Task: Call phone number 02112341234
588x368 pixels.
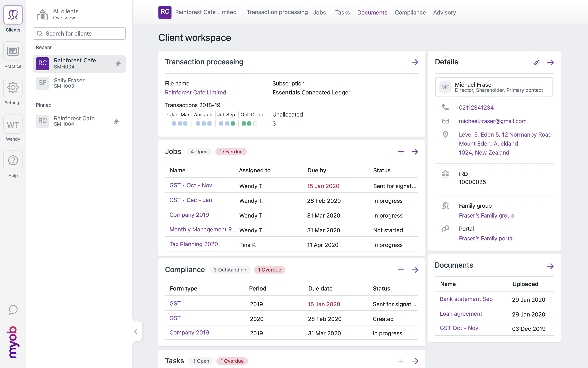Action: [476, 108]
